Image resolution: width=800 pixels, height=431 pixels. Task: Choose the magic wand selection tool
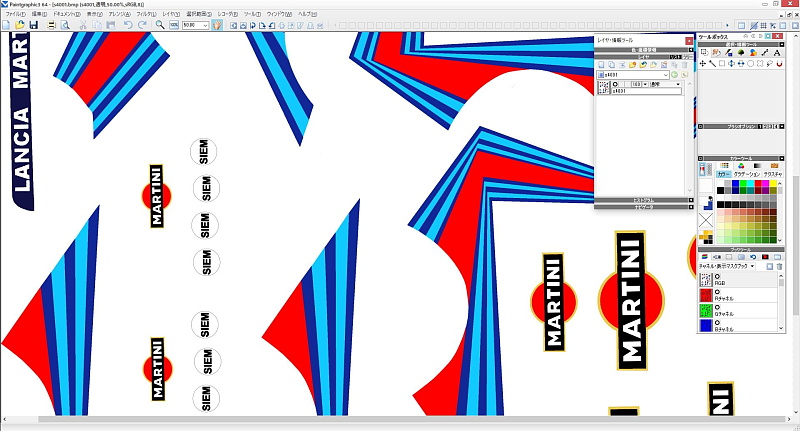click(713, 64)
